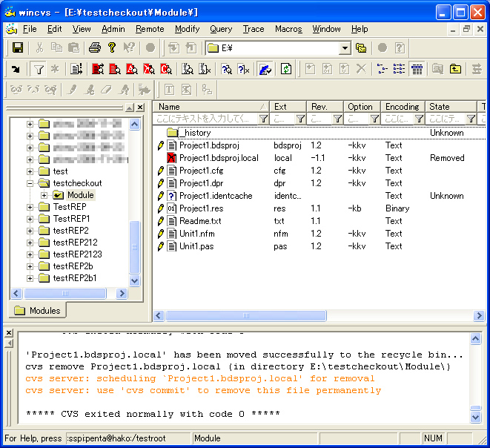Click the folder tree vertical scrollbar thumb
This screenshot has height=448, width=490.
134,247
